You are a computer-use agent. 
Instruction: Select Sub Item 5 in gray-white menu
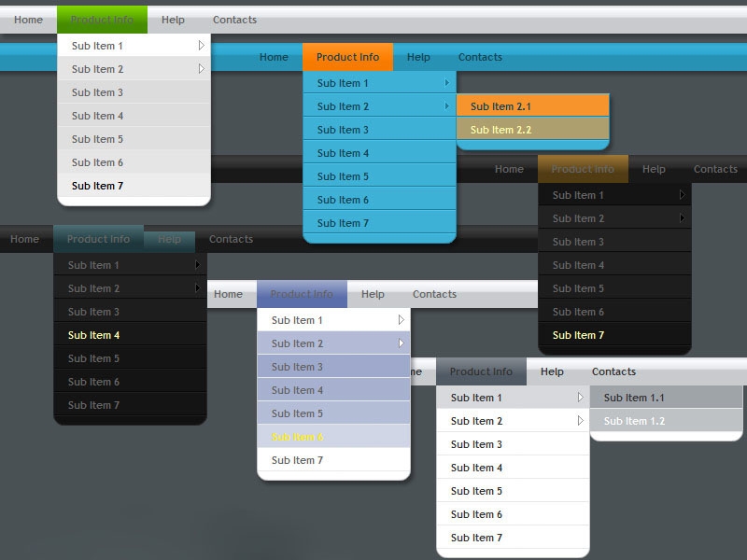(513, 491)
